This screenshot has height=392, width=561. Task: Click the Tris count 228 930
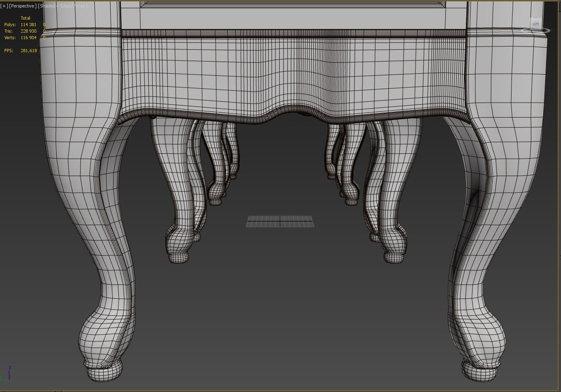(28, 31)
